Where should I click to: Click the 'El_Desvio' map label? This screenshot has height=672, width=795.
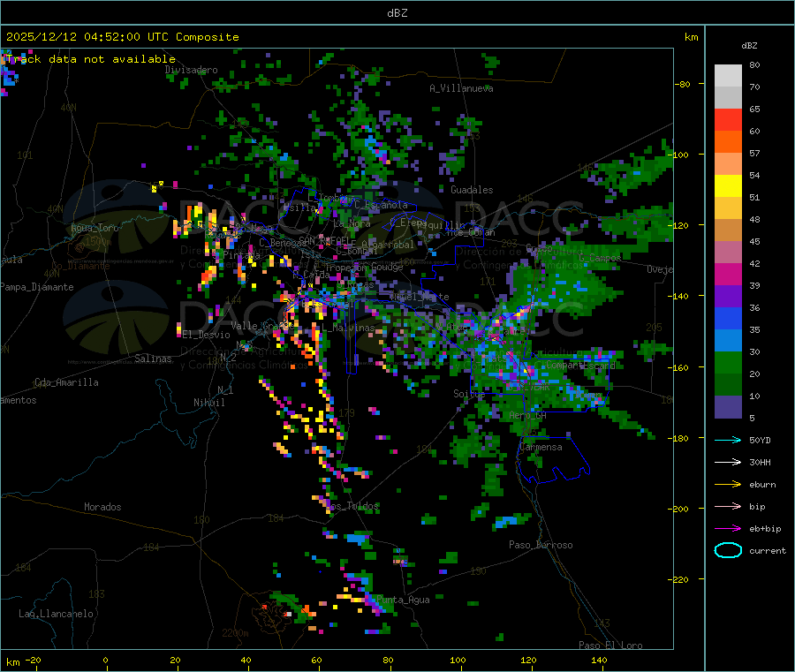coord(206,335)
